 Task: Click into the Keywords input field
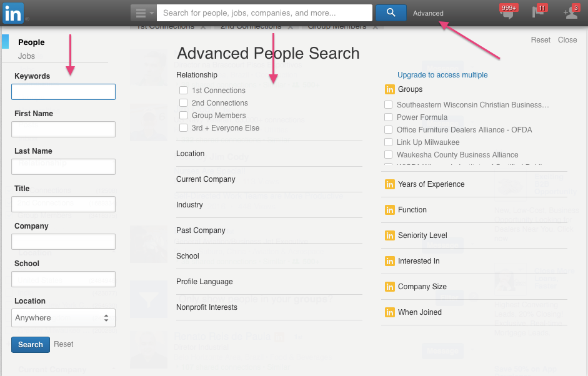(x=63, y=92)
